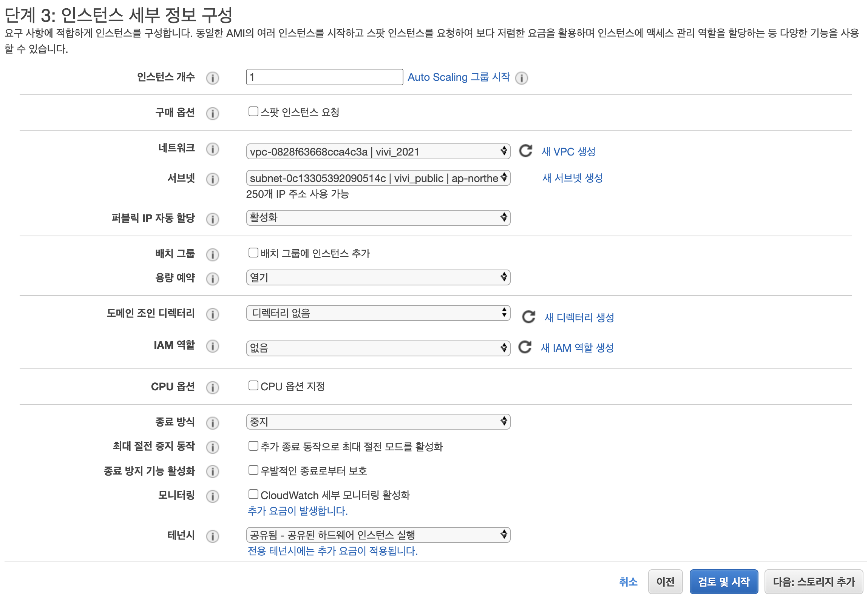Click the 인스턴스 개수 input field
The height and width of the screenshot is (604, 868).
(x=324, y=77)
